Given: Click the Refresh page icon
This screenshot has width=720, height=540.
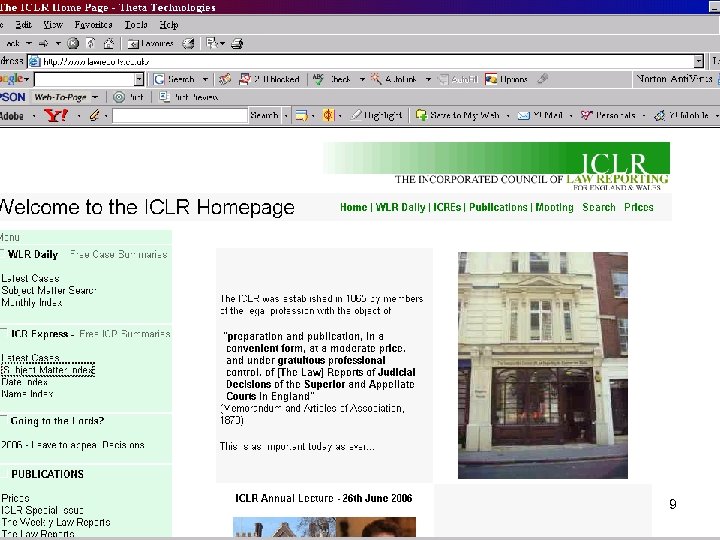Looking at the screenshot, I should [90, 44].
